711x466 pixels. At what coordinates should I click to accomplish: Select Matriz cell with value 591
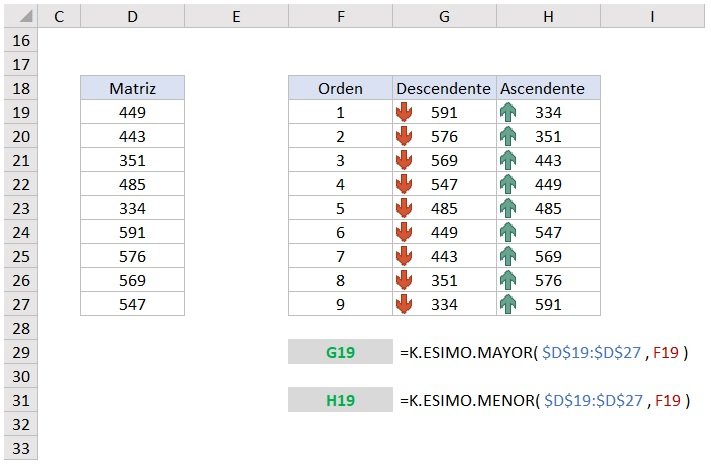click(x=132, y=232)
